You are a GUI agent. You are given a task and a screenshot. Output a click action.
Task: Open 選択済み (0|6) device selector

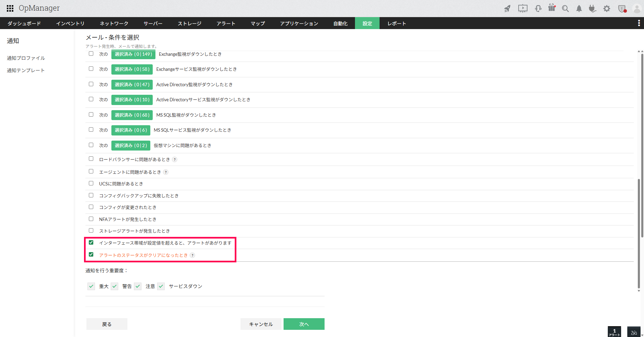(x=131, y=130)
